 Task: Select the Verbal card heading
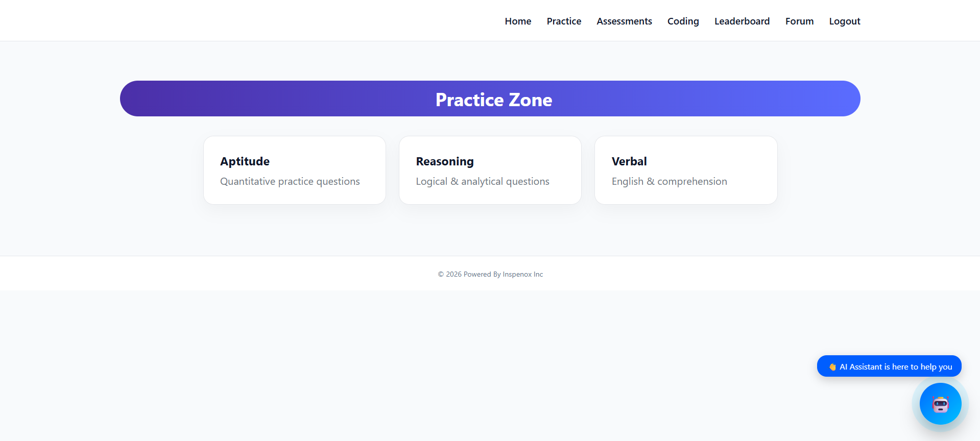(629, 161)
